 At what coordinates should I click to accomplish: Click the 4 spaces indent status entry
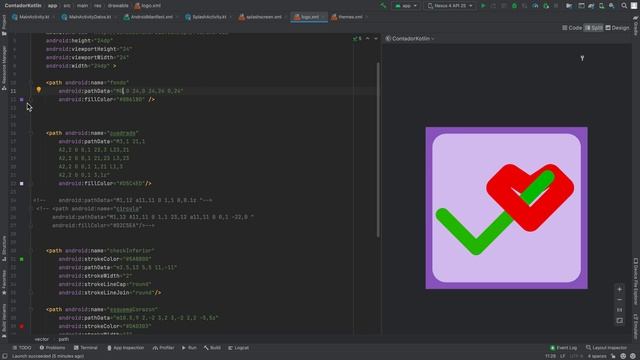click(x=597, y=356)
